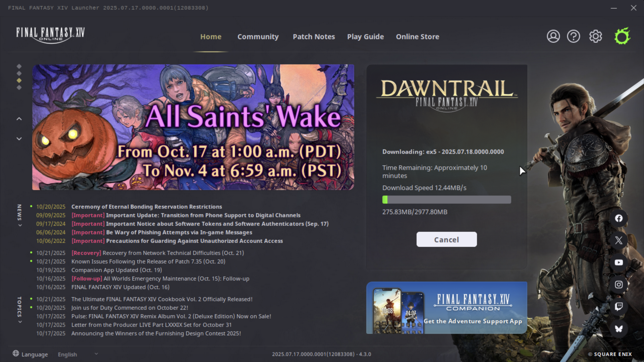Screen dimensions: 644x362
Task: Open the Community tab
Action: [258, 37]
